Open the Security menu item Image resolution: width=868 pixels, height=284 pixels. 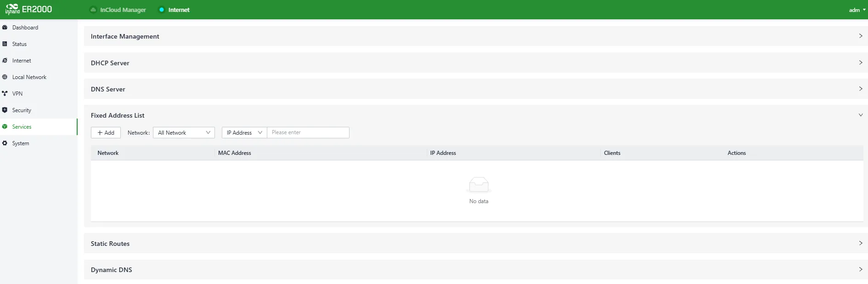click(39, 110)
